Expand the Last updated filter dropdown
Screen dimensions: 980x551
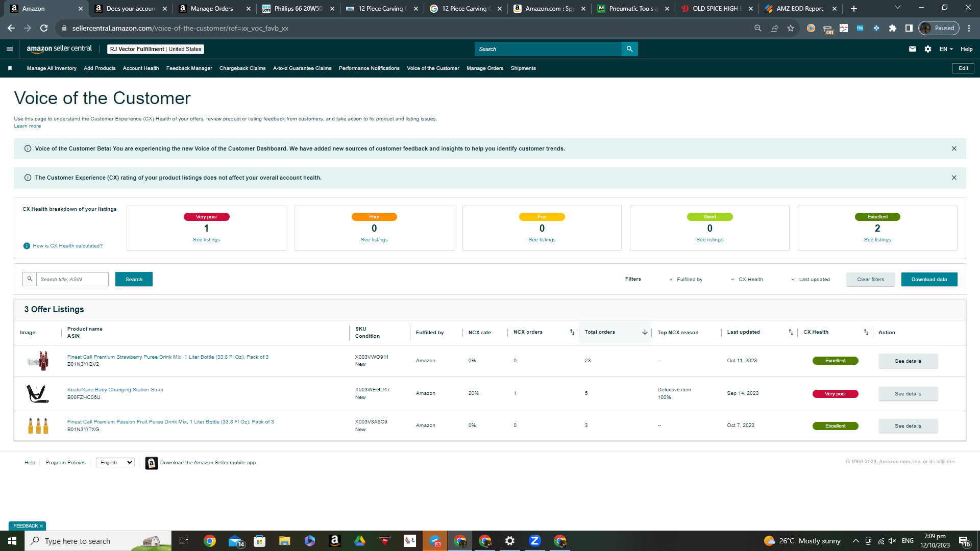811,280
